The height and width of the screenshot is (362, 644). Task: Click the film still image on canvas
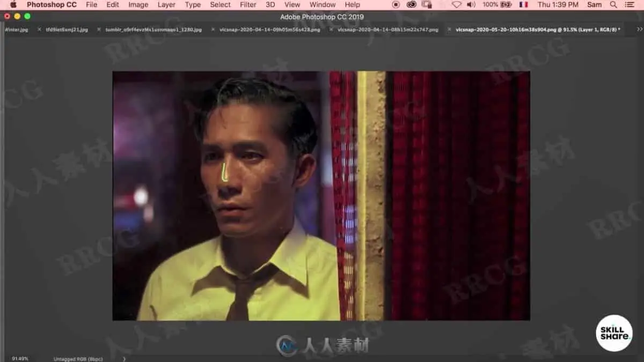[x=321, y=196]
